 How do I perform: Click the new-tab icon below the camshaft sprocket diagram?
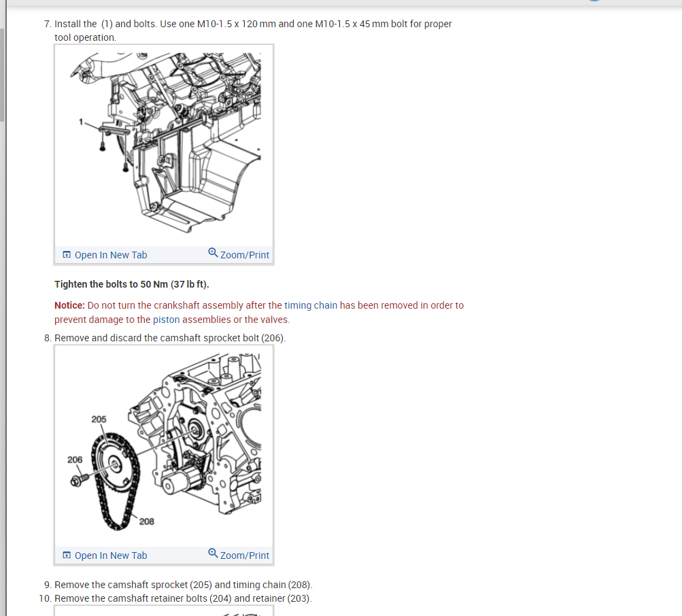click(67, 555)
